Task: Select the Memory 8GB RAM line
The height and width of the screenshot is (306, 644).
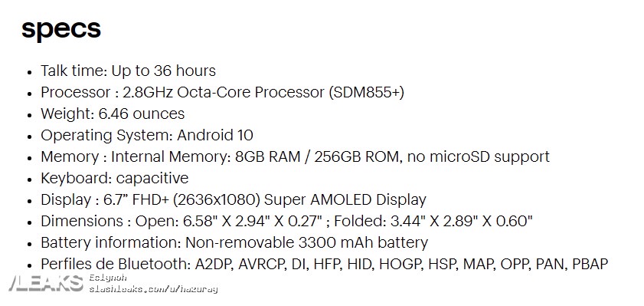Action: (x=295, y=156)
